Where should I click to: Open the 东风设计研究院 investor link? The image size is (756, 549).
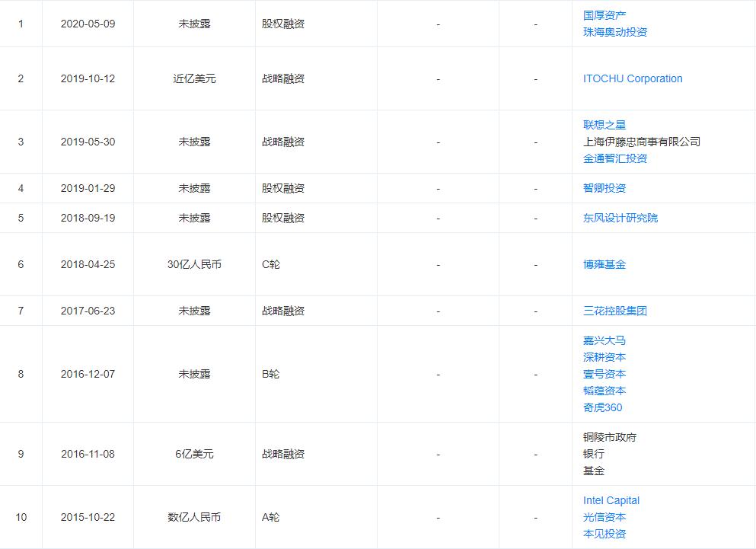pos(620,218)
